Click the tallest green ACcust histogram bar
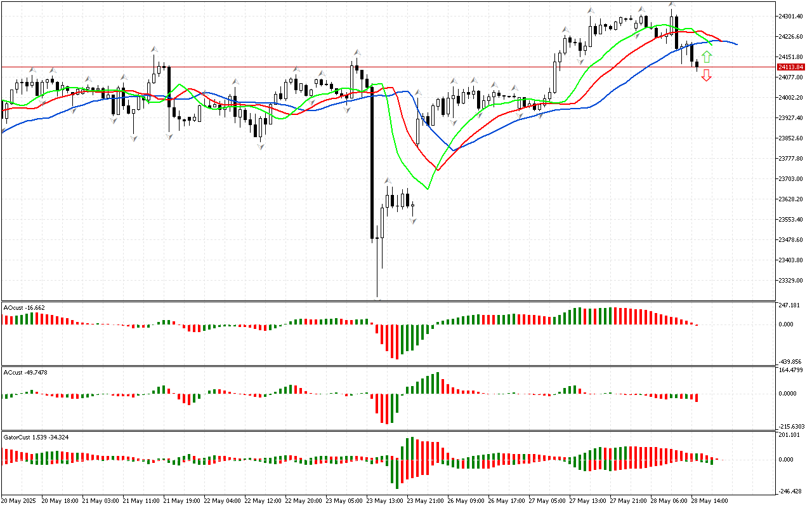This screenshot has height=508, width=812. tap(437, 383)
